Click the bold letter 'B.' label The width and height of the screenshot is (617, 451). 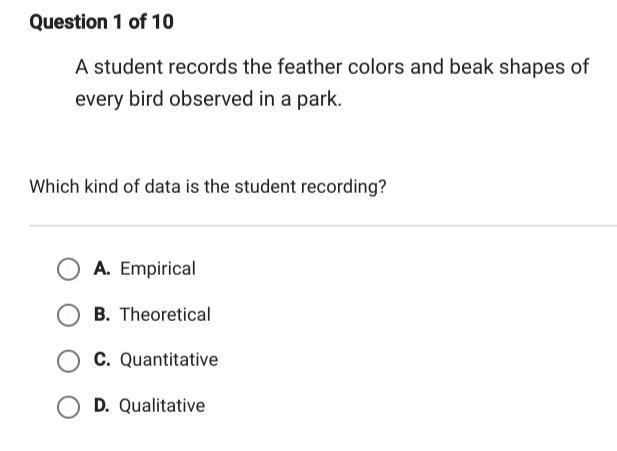(x=102, y=314)
